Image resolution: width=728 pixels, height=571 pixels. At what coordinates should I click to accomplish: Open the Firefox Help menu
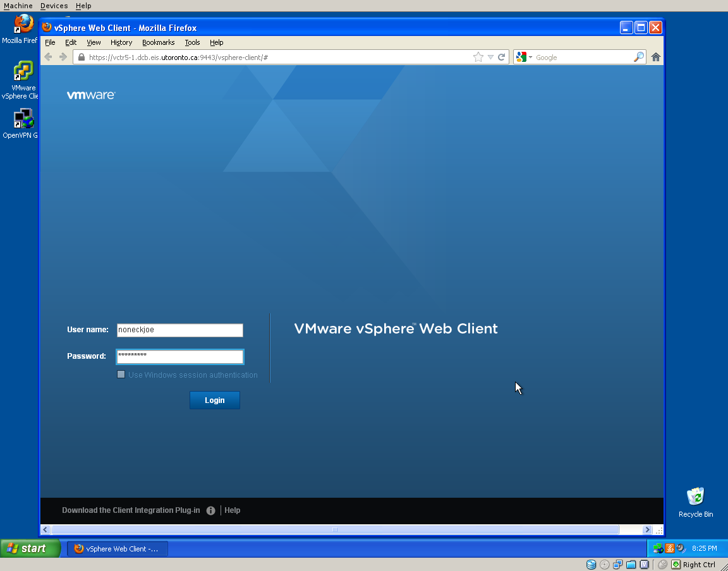pos(216,42)
